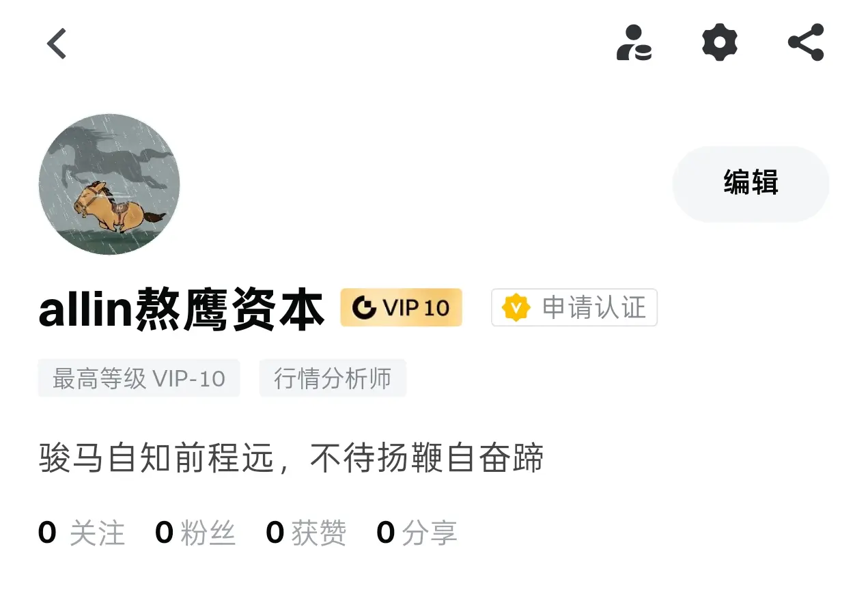Tap the 最高等级 VIP-10 tag
The height and width of the screenshot is (605, 868).
[x=139, y=378]
